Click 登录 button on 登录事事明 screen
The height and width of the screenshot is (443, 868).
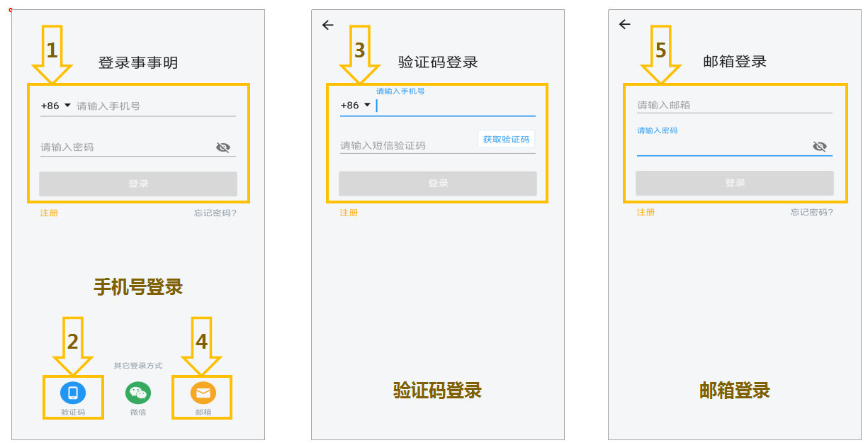coord(138,184)
